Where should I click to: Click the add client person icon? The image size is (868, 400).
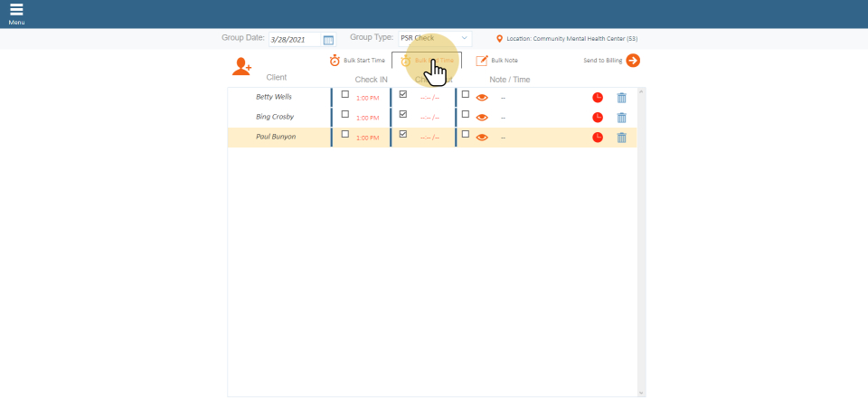pyautogui.click(x=241, y=66)
